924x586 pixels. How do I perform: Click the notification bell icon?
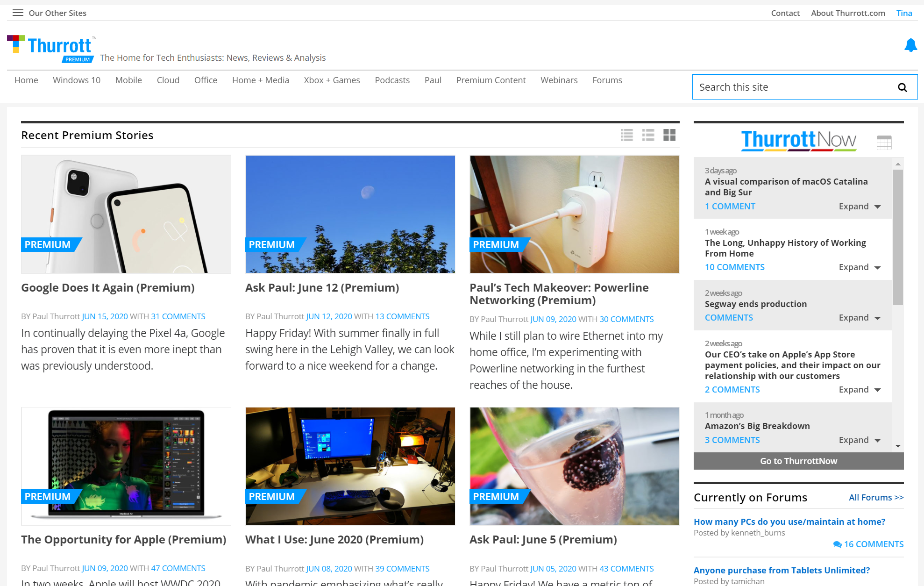tap(910, 45)
